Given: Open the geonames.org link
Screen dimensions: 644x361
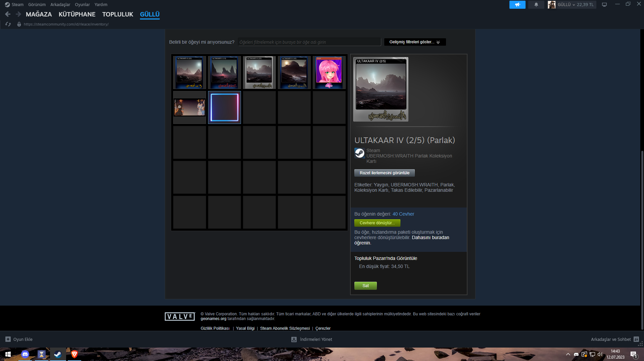Looking at the screenshot, I should [213, 319].
